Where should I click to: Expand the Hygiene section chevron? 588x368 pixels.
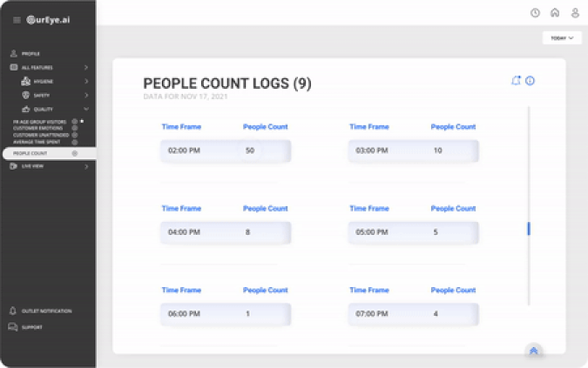pos(86,81)
